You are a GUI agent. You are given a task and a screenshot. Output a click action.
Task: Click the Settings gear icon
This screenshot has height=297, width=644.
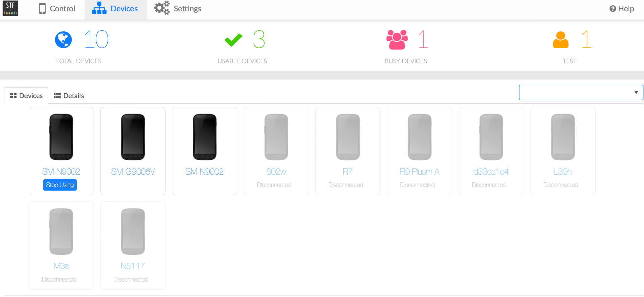tap(162, 8)
